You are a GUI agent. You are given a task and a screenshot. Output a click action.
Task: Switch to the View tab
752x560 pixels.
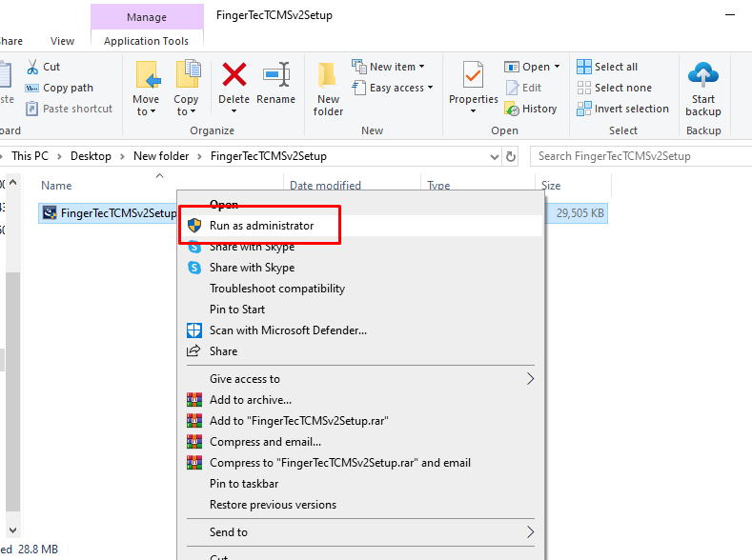62,41
